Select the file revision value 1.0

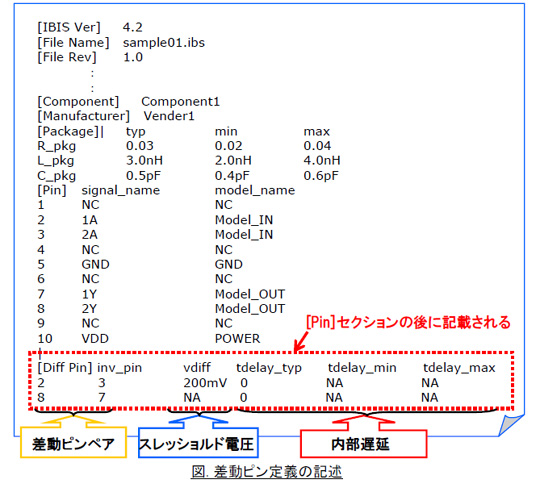(133, 57)
